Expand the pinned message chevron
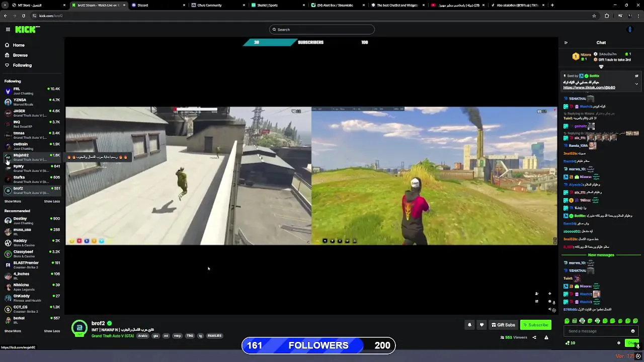Screen dimensions: 644x362 [x=636, y=84]
